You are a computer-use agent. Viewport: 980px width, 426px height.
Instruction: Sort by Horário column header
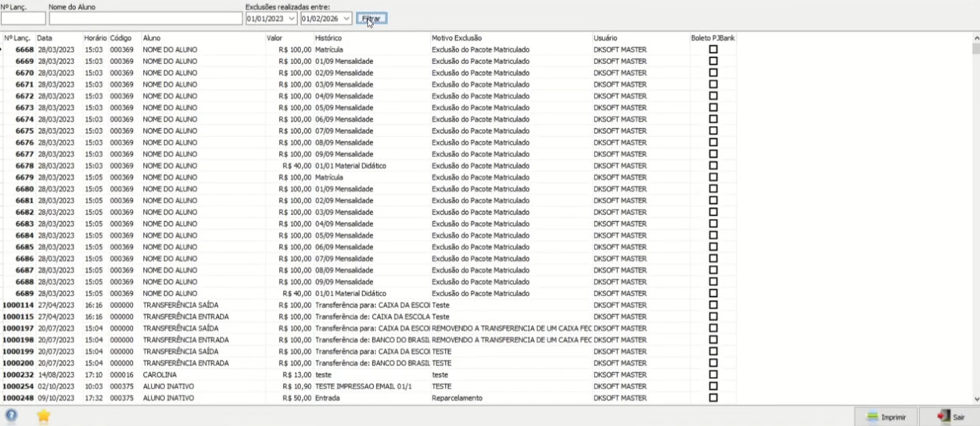pyautogui.click(x=95, y=38)
